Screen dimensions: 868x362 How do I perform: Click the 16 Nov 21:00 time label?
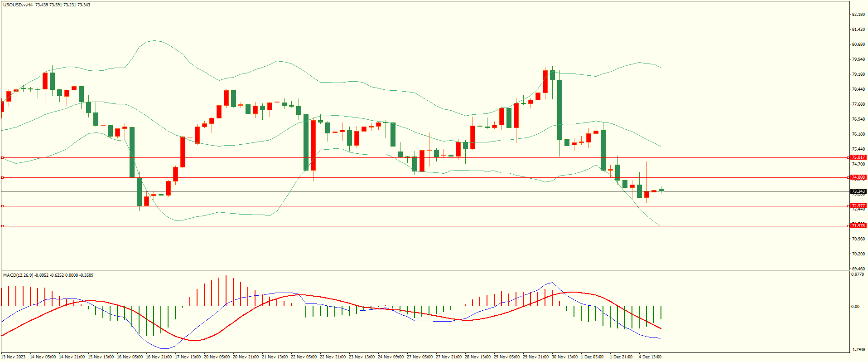(x=159, y=357)
